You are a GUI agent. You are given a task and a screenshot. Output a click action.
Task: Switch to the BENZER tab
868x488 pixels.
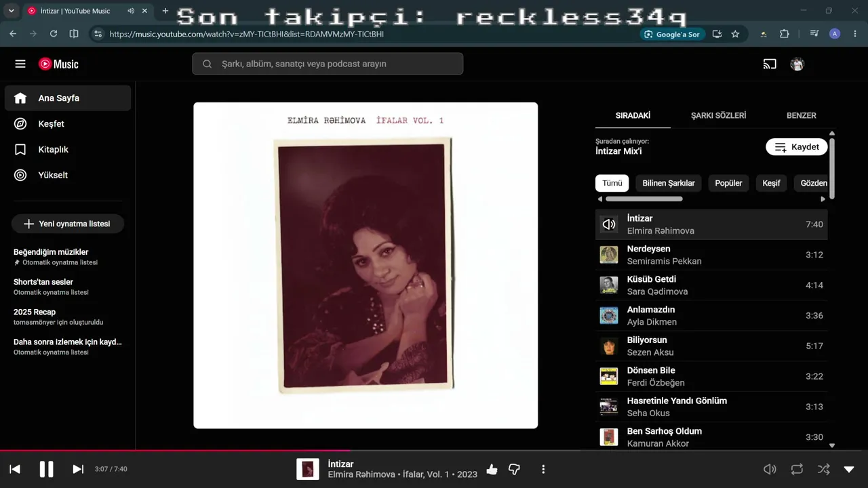tap(802, 115)
